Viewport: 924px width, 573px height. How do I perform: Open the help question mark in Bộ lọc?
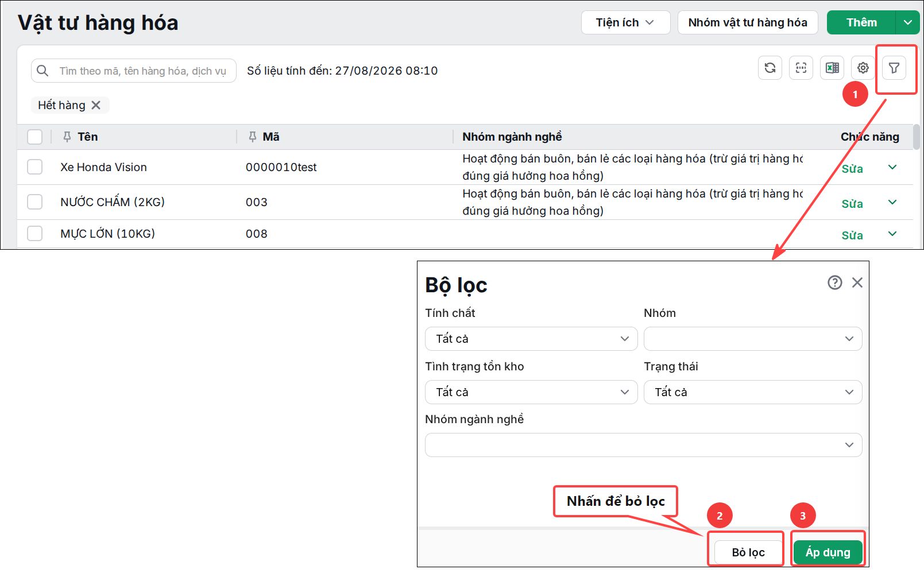coord(834,282)
